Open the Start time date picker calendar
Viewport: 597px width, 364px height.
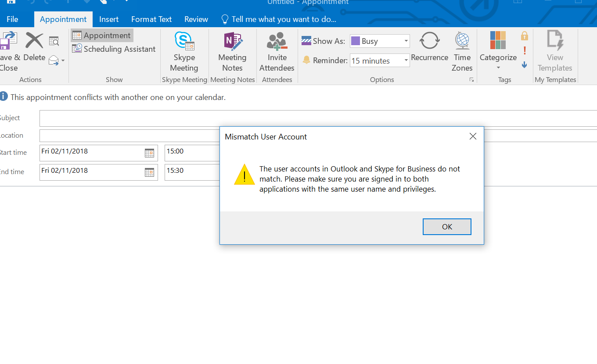click(x=149, y=153)
